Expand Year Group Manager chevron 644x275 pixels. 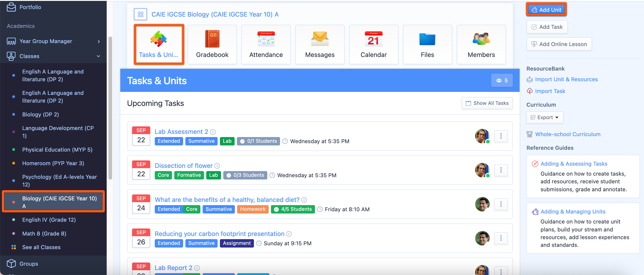pyautogui.click(x=99, y=42)
